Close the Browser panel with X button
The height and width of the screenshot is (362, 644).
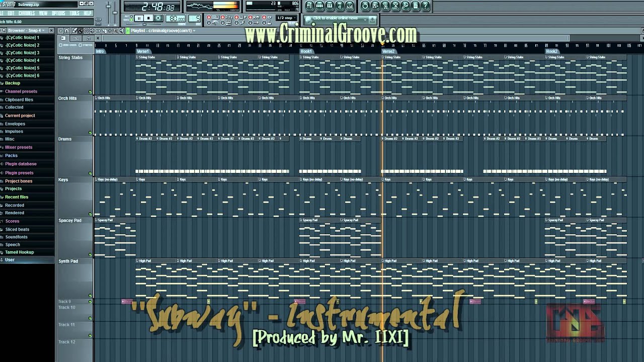pos(51,30)
